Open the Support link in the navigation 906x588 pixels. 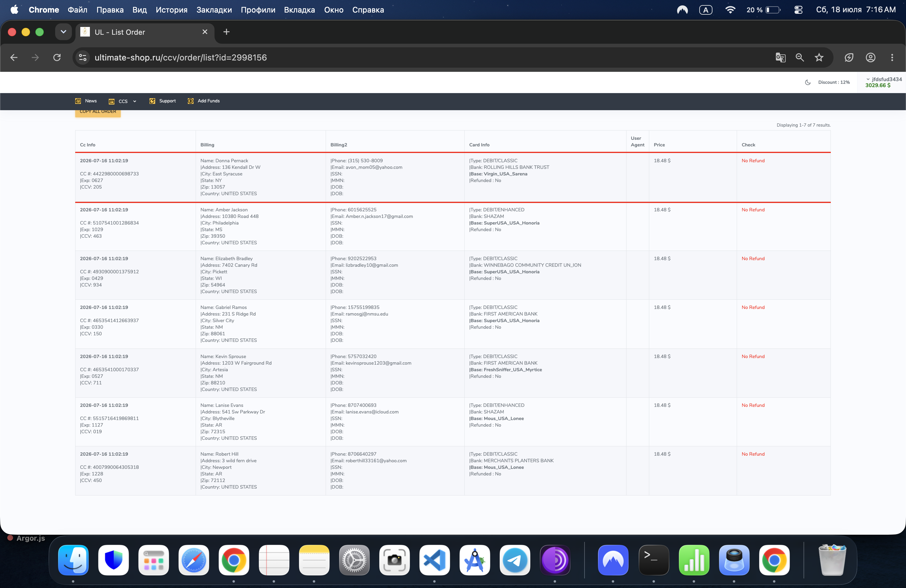(x=163, y=101)
